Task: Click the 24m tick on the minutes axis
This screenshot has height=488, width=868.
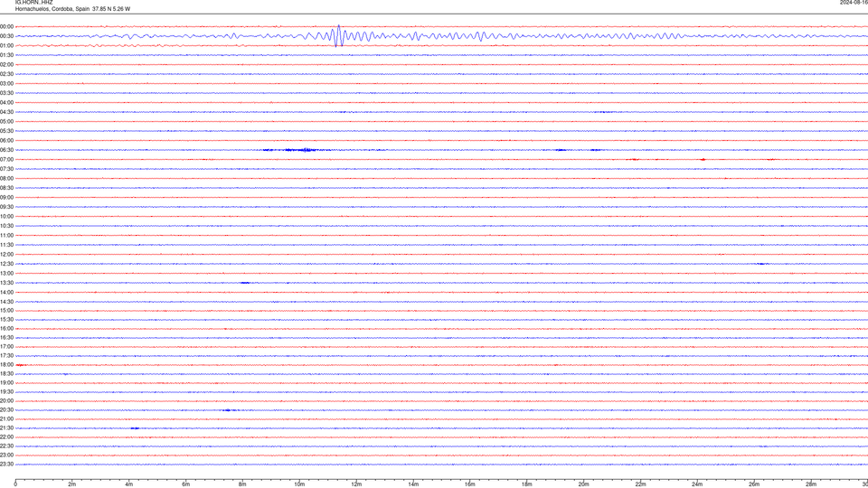Action: click(697, 484)
